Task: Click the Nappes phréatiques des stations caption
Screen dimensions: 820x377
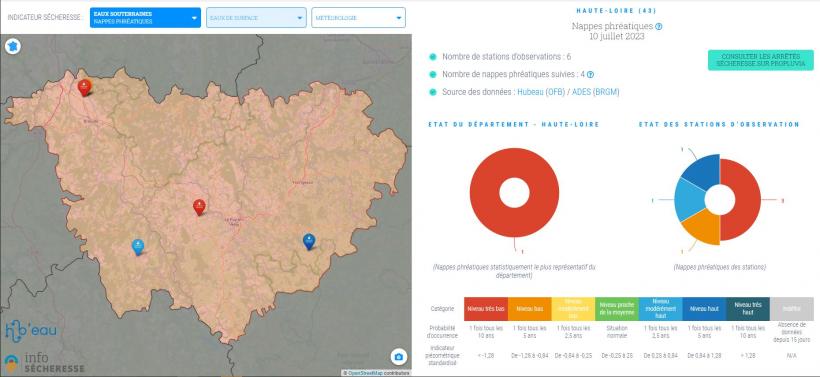Action: point(720,267)
